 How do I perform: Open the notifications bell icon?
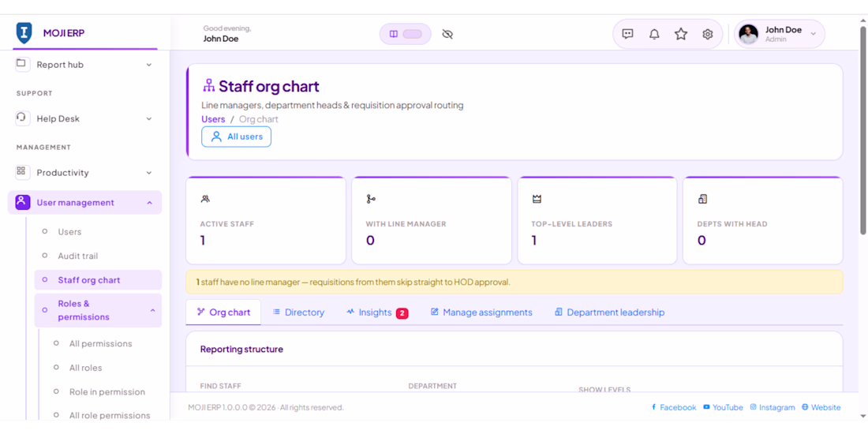click(654, 34)
